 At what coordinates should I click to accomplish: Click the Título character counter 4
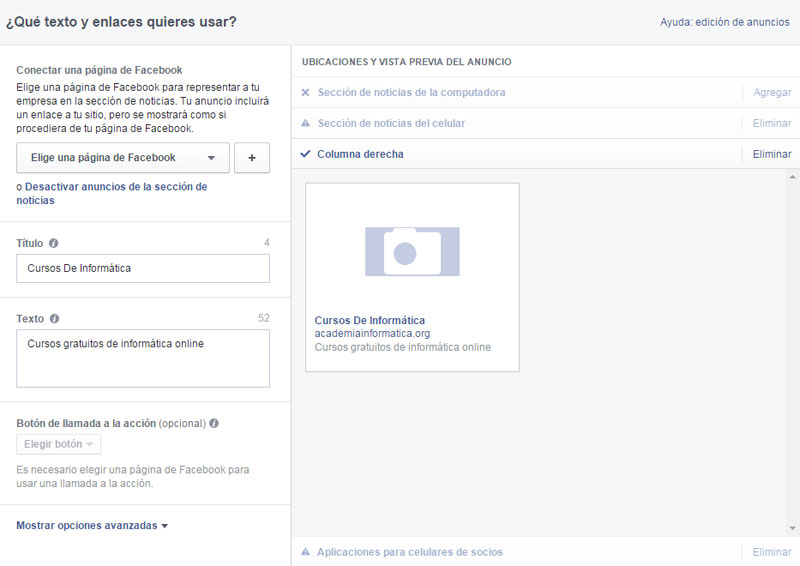point(266,242)
